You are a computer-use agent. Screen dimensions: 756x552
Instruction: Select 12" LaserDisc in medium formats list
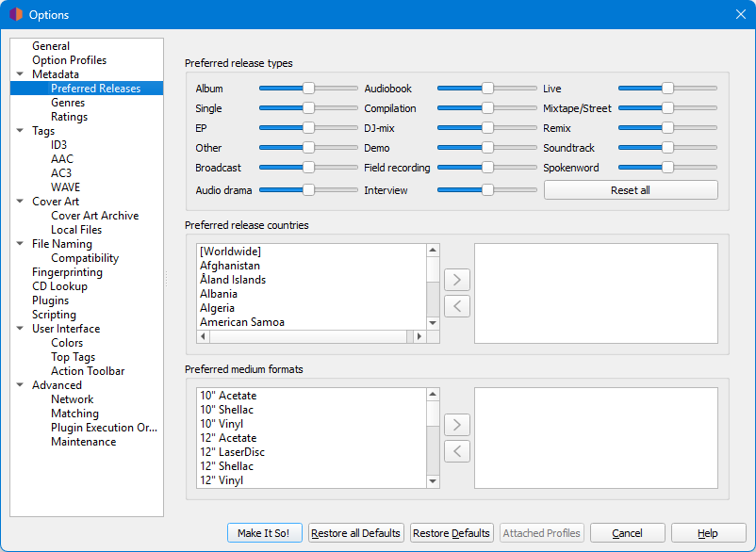[233, 452]
